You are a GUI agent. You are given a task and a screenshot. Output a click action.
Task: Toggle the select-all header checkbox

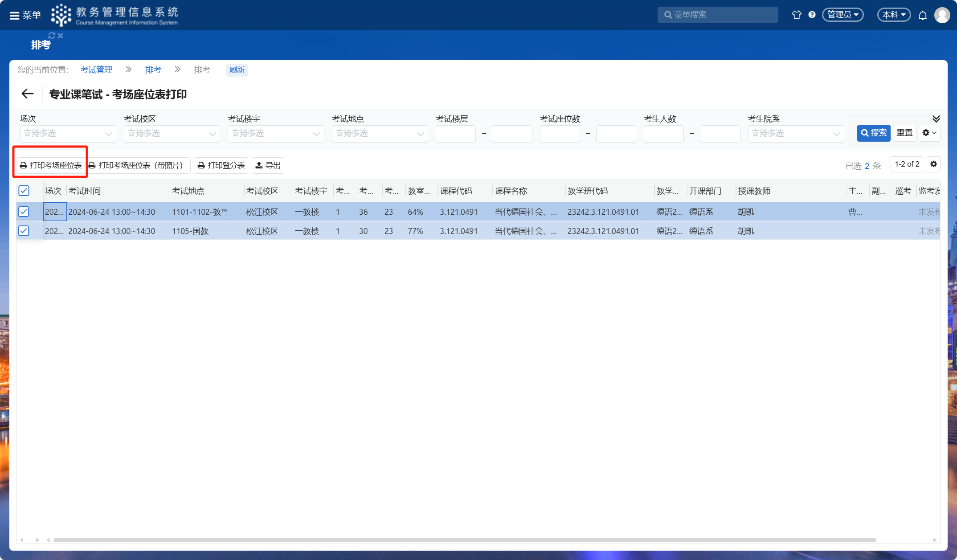pyautogui.click(x=24, y=191)
